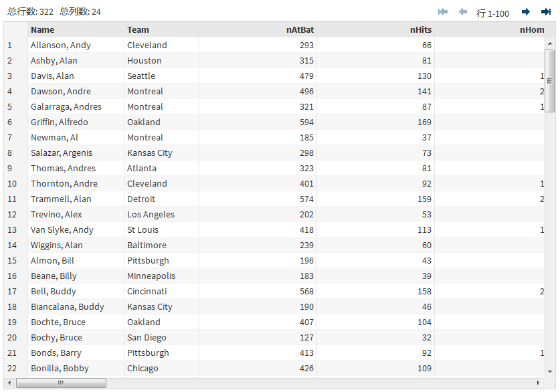Go to the next page of rows
The width and height of the screenshot is (560, 392).
click(526, 12)
